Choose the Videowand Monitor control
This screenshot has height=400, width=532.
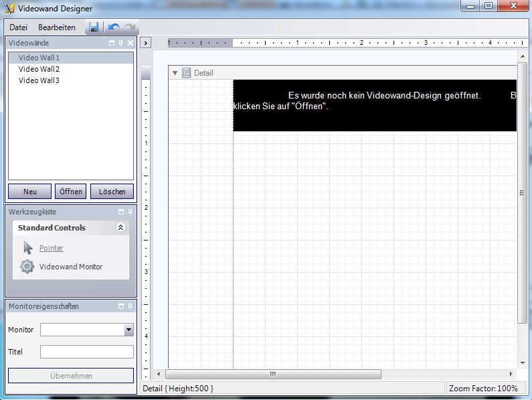coord(70,267)
